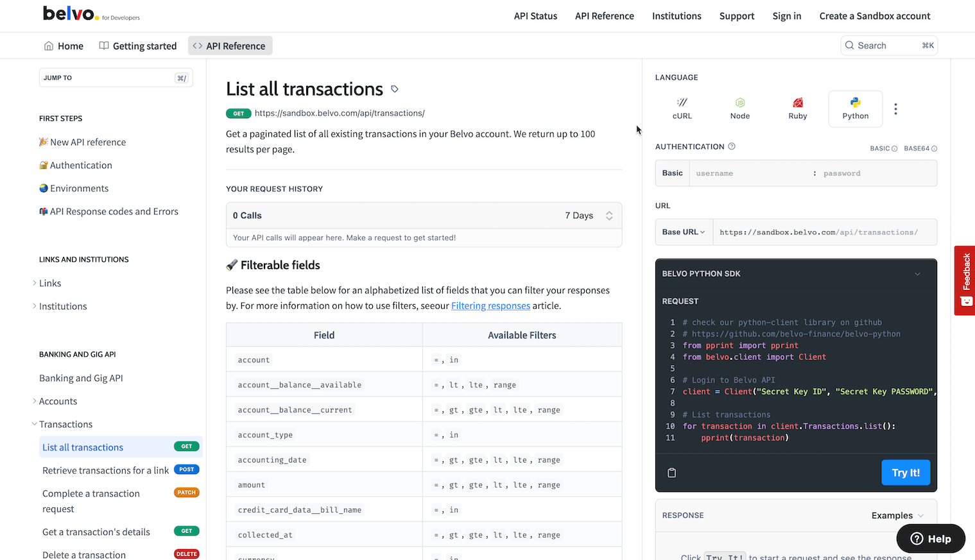Screen dimensions: 975x560
Task: Change the 7 Days history range
Action: click(x=589, y=216)
